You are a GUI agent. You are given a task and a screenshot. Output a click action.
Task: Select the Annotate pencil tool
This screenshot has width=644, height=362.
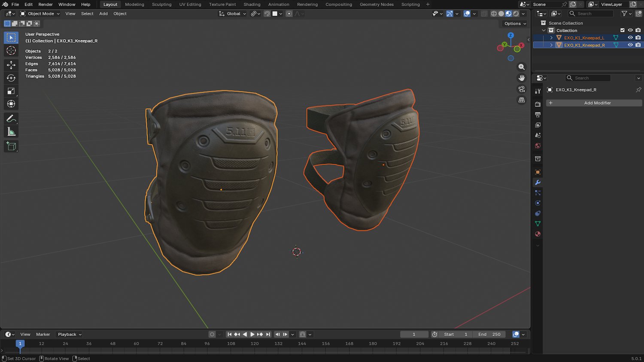click(11, 119)
